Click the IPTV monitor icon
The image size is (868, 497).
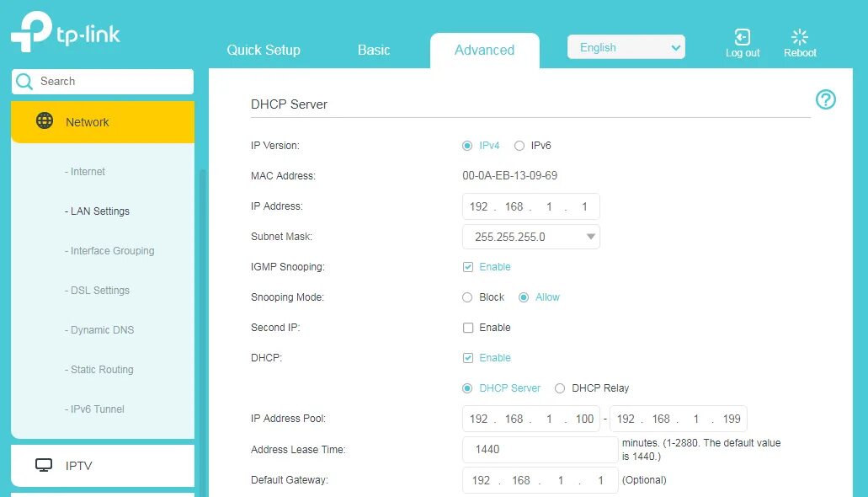(x=44, y=465)
